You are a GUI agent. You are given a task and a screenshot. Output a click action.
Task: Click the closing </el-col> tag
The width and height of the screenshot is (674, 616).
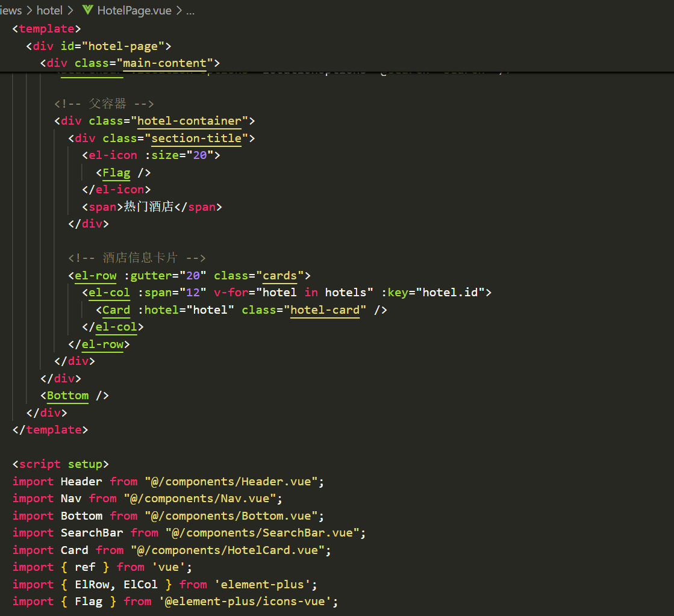pos(113,327)
